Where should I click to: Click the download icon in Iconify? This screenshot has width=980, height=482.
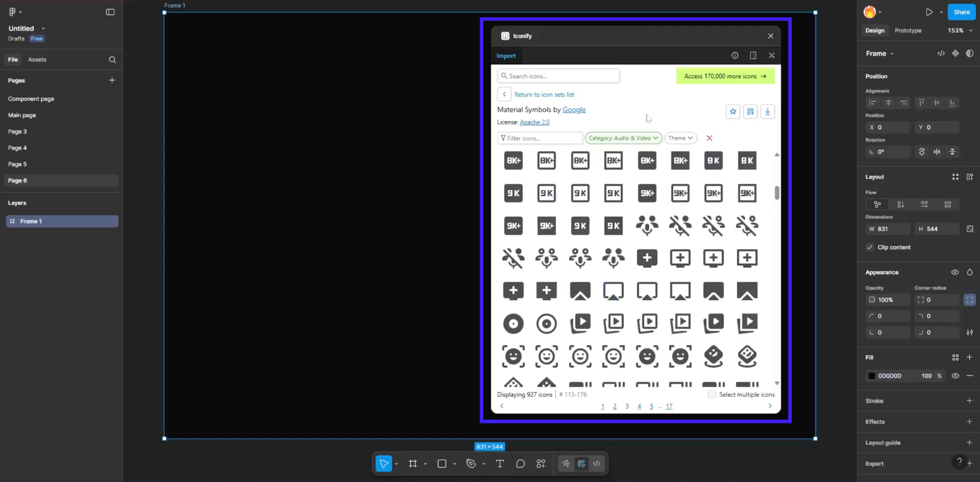[767, 112]
